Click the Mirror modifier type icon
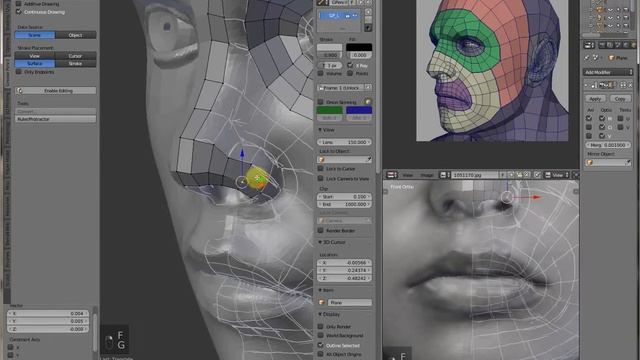 point(594,85)
